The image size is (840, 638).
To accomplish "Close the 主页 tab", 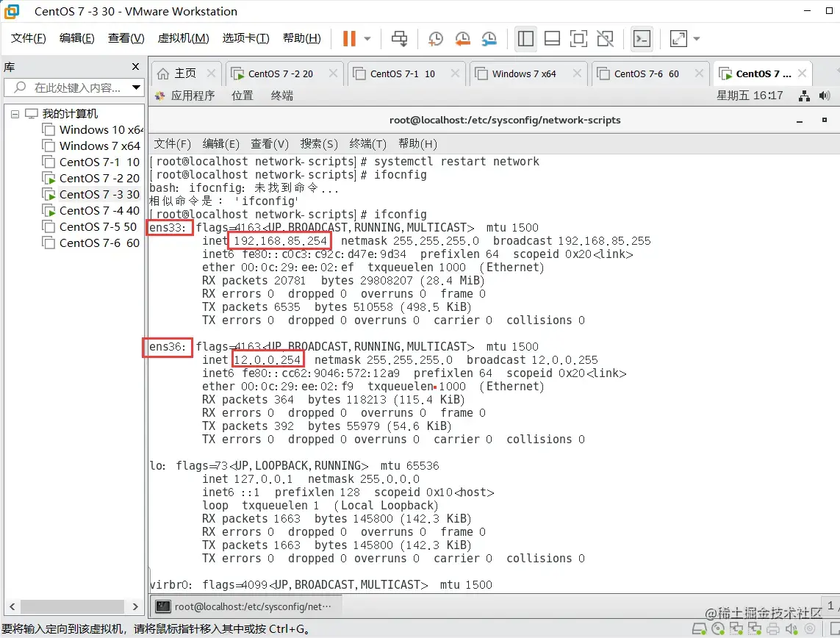I will point(211,74).
